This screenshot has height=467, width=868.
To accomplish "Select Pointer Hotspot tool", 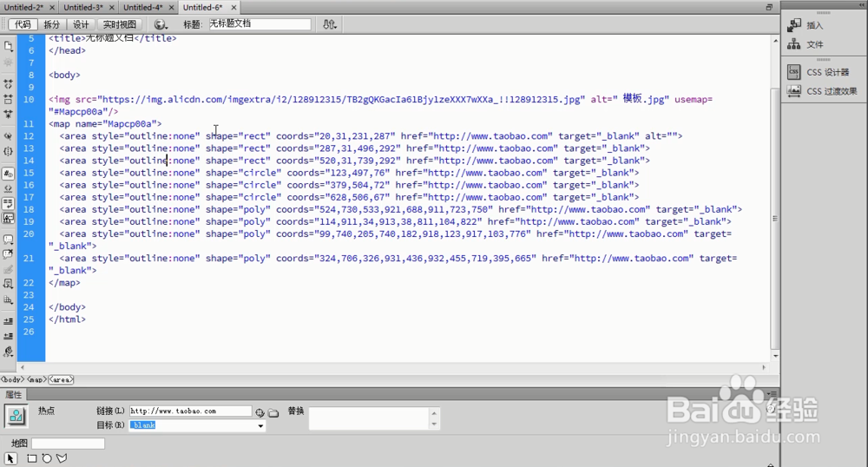I will point(10,458).
